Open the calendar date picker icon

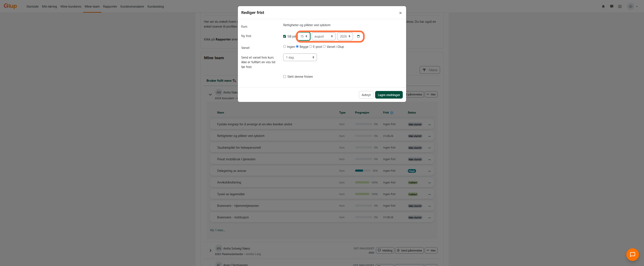click(358, 36)
